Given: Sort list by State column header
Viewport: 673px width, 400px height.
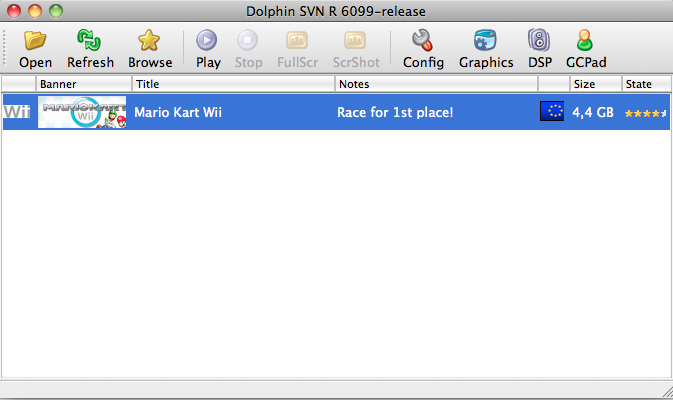Looking at the screenshot, I should click(645, 84).
